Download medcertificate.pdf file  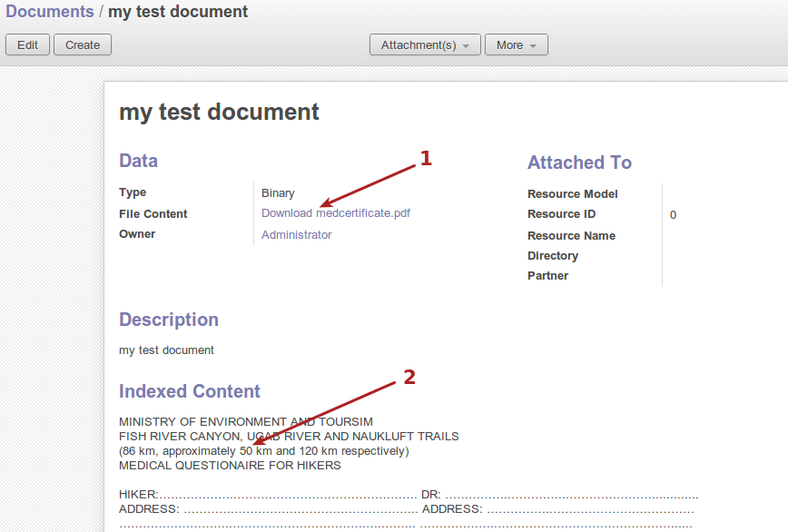click(335, 213)
